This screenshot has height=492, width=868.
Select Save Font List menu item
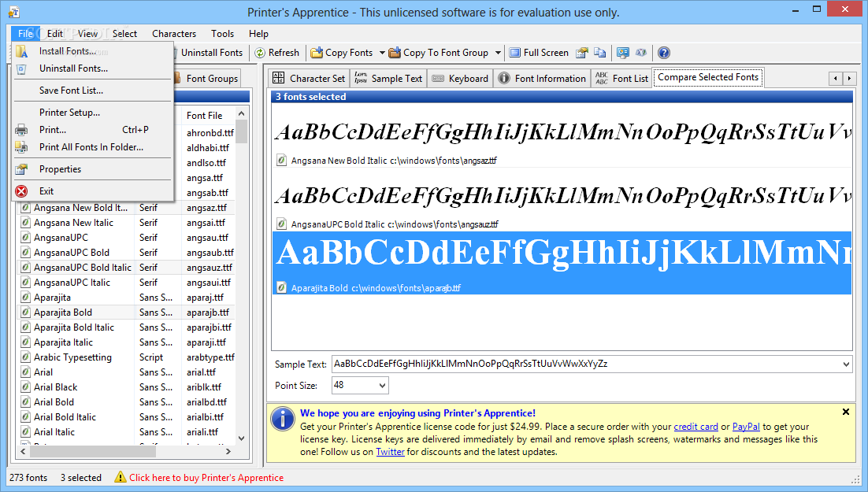(x=92, y=91)
